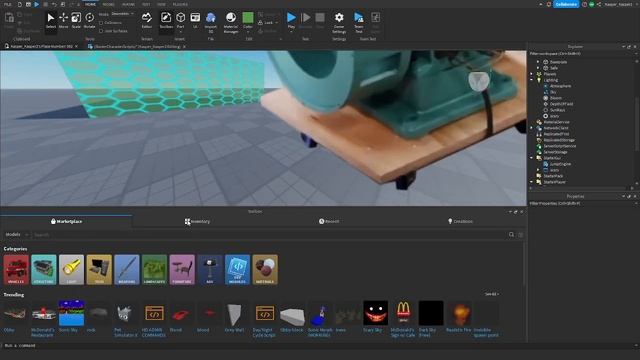Image resolution: width=640 pixels, height=360 pixels.
Task: Activate the Move tool
Action: click(63, 20)
